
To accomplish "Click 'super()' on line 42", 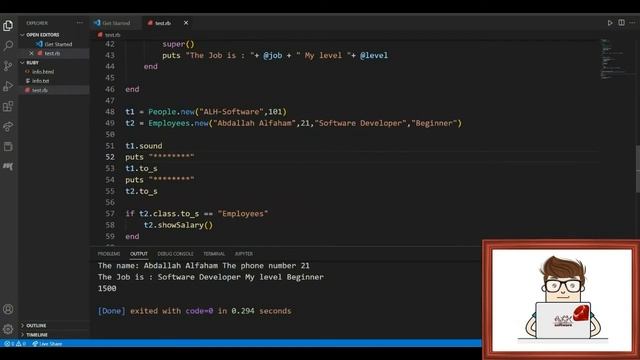I will (178, 44).
